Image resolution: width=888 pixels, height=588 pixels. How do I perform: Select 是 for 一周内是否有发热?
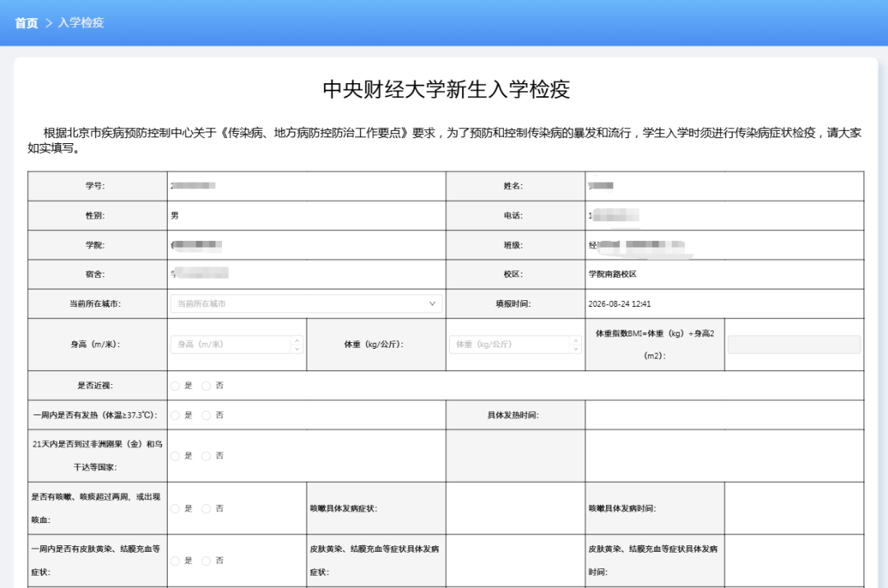[x=175, y=415]
